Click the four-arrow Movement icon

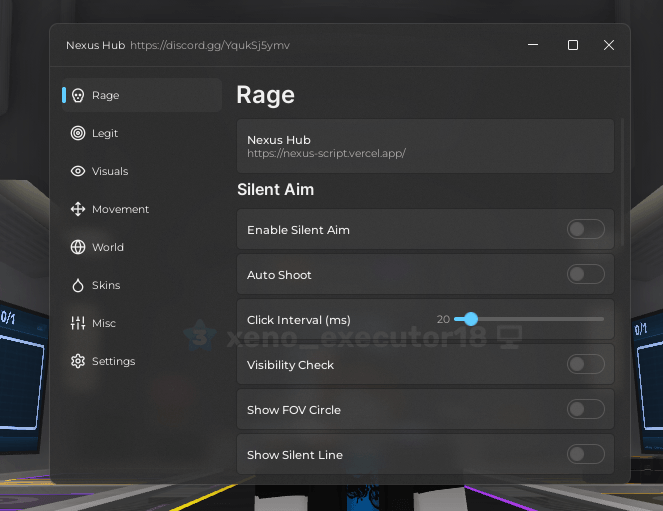(78, 209)
